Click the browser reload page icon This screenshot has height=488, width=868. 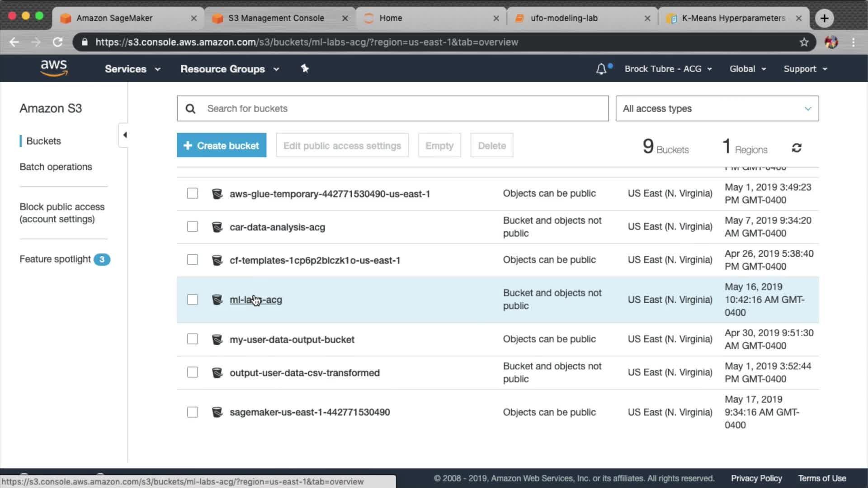pos(57,42)
